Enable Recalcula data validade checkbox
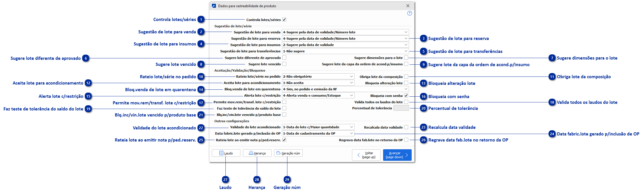The height and width of the screenshot is (195, 644). tap(406, 127)
